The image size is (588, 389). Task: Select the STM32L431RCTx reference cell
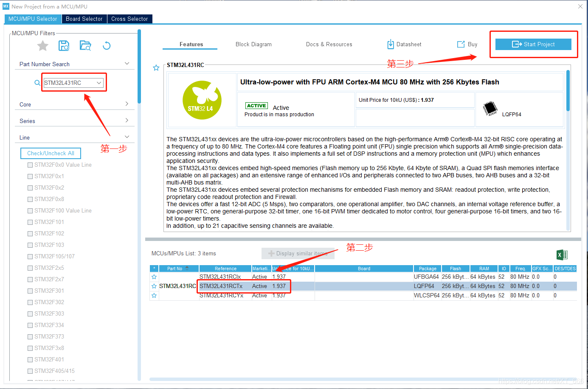coord(225,286)
